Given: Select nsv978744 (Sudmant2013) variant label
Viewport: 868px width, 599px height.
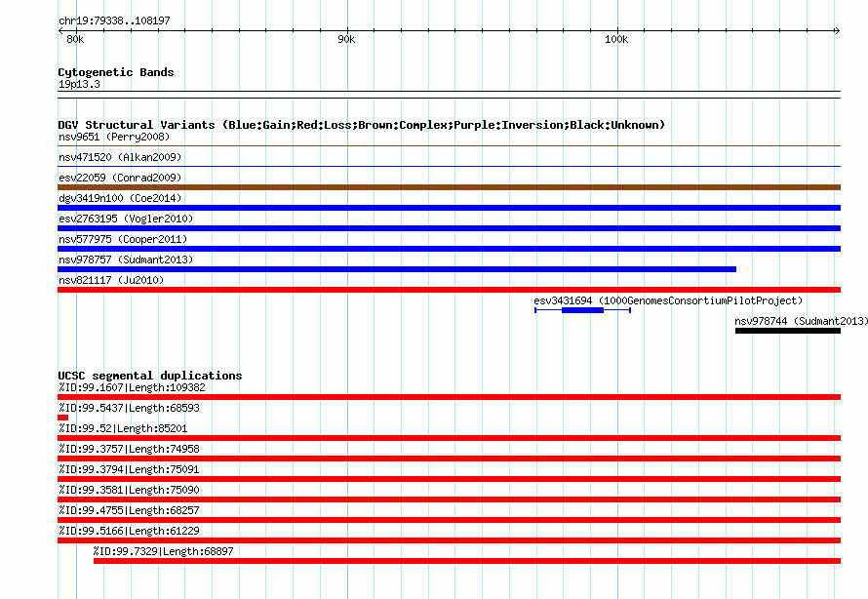Looking at the screenshot, I should [801, 321].
